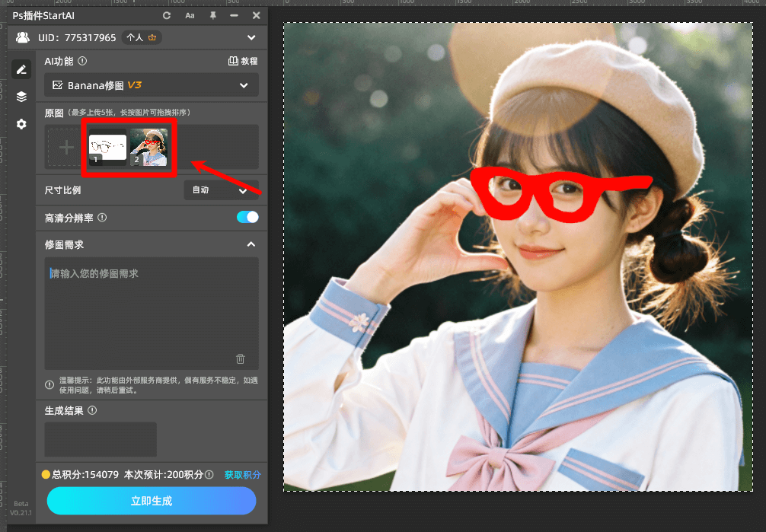The width and height of the screenshot is (766, 532).
Task: Click the 获取积分 link
Action: 243,474
